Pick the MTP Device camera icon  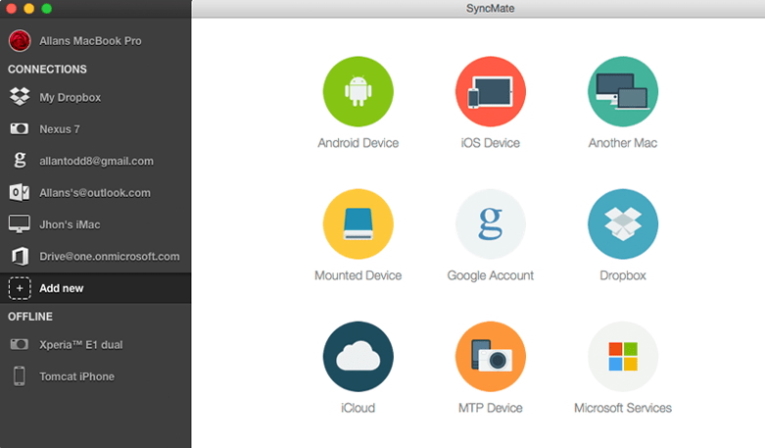490,356
